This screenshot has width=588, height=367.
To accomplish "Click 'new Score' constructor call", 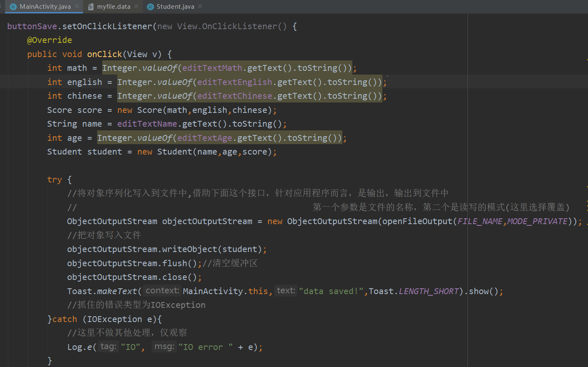I will tap(140, 110).
